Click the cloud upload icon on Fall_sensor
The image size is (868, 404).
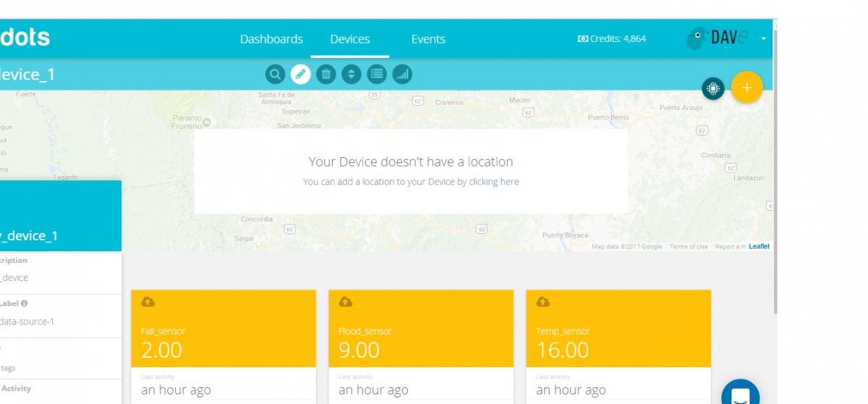(x=148, y=302)
